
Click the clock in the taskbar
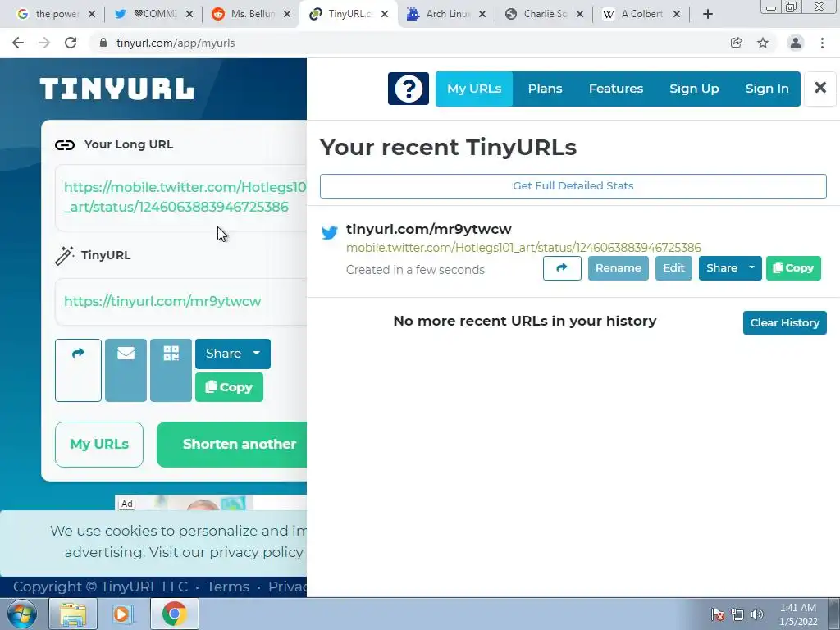[798, 614]
